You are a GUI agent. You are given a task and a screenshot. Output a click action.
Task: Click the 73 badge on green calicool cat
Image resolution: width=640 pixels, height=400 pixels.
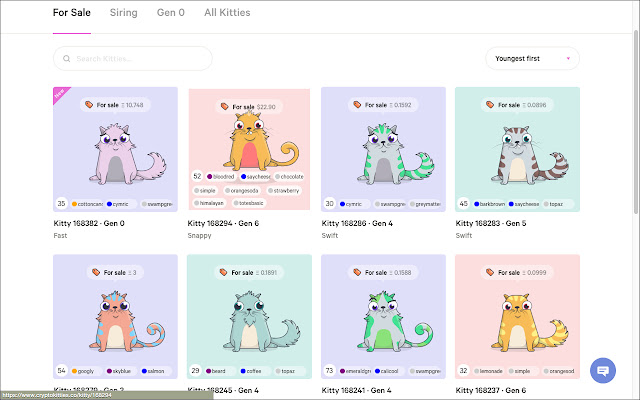point(329,371)
